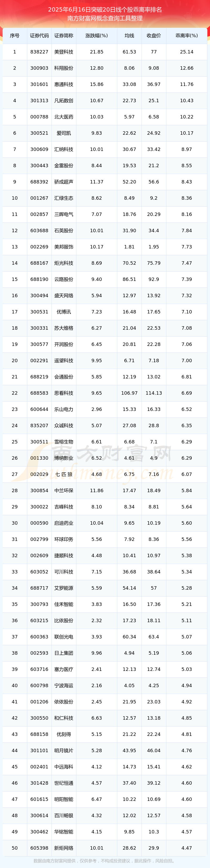This screenshot has width=210, height=868.
Task: Click the 证券简称 column header
Action: 64,36
